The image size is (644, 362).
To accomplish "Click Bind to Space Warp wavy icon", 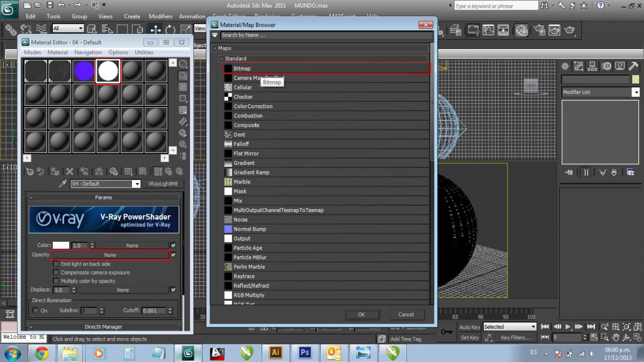I will (41, 30).
